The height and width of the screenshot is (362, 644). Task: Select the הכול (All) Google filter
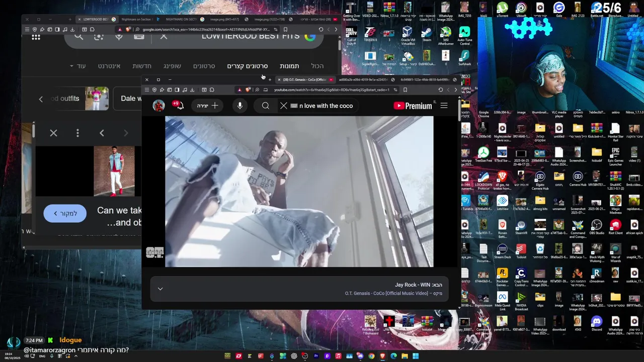click(317, 66)
